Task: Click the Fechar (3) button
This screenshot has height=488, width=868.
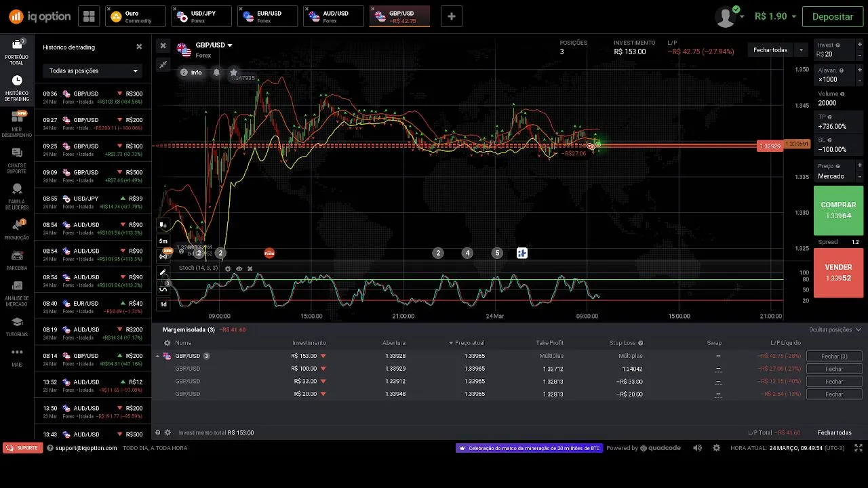Action: coord(834,356)
